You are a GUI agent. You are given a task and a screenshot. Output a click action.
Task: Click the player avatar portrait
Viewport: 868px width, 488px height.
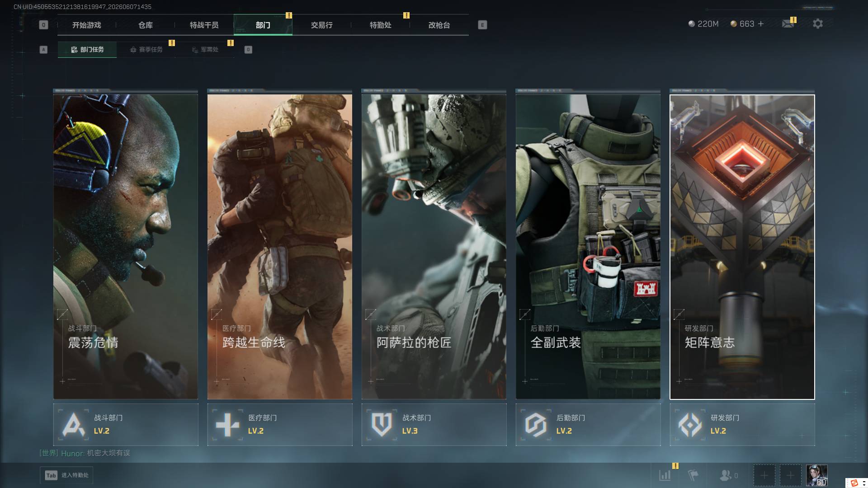pos(817,475)
